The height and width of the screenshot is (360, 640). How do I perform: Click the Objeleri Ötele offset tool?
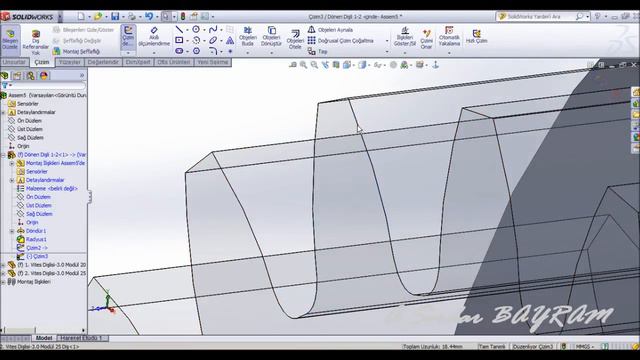[295, 39]
